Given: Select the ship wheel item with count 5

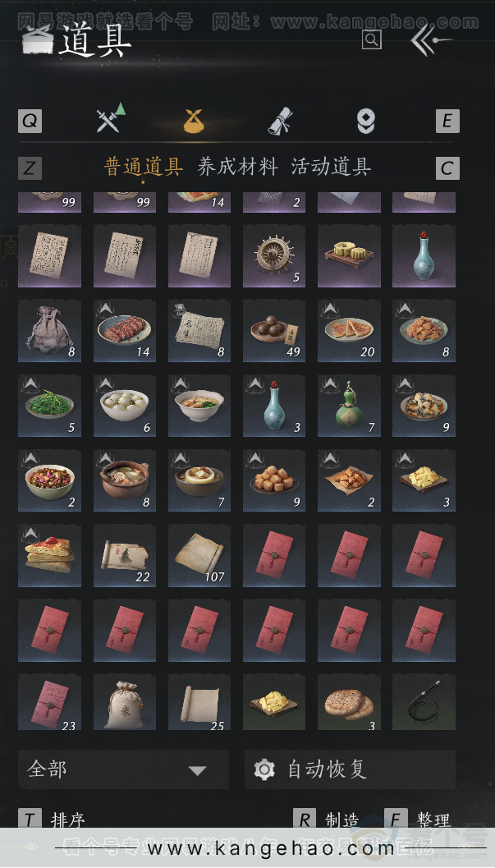Looking at the screenshot, I should click(274, 255).
